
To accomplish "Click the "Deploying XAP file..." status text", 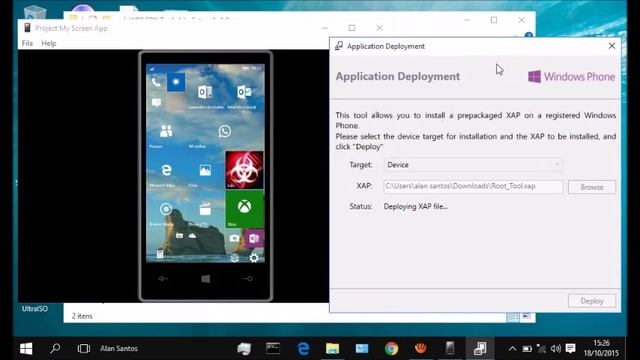I will tap(416, 207).
